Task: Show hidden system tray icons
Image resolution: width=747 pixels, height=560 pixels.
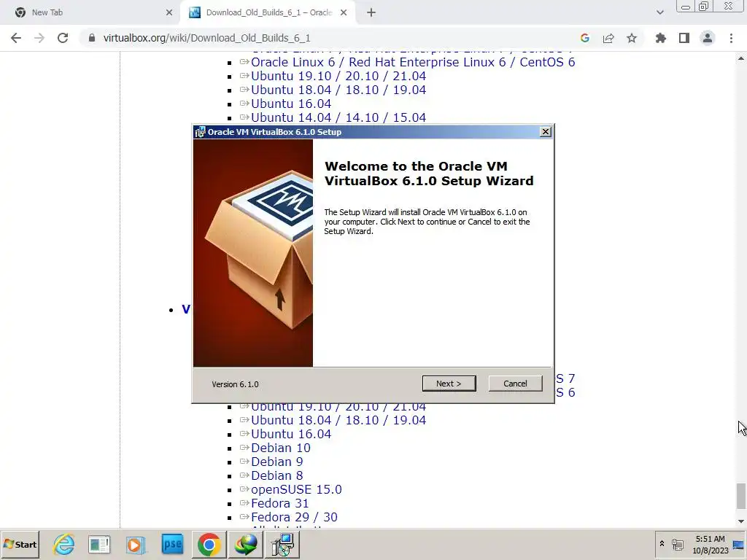Action: 662,544
